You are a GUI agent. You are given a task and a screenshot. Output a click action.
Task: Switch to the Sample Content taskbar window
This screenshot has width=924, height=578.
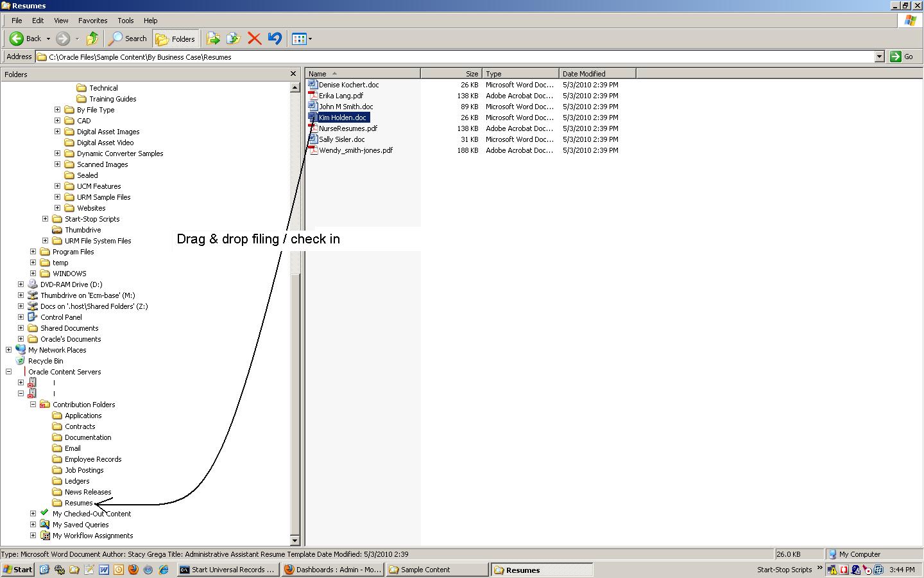pos(437,570)
